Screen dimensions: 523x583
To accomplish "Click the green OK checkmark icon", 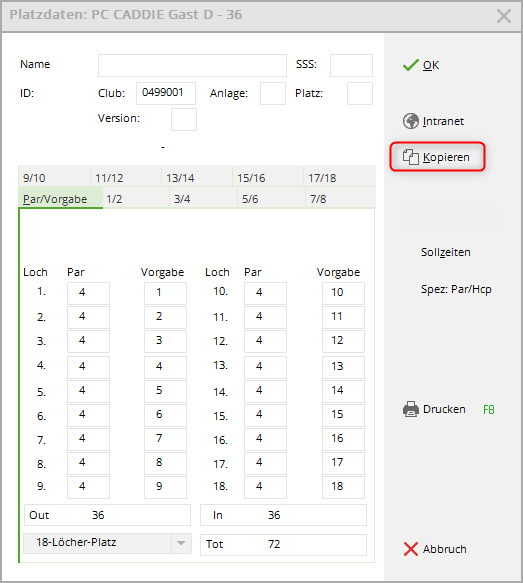I will point(411,65).
